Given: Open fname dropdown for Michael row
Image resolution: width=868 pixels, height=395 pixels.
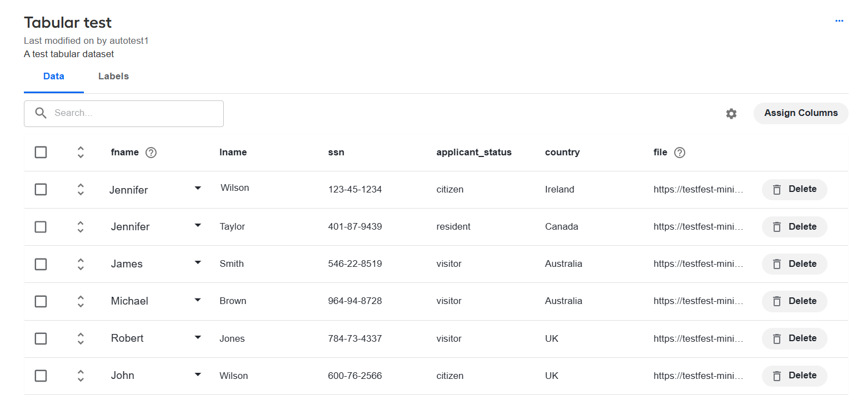Looking at the screenshot, I should pyautogui.click(x=198, y=300).
